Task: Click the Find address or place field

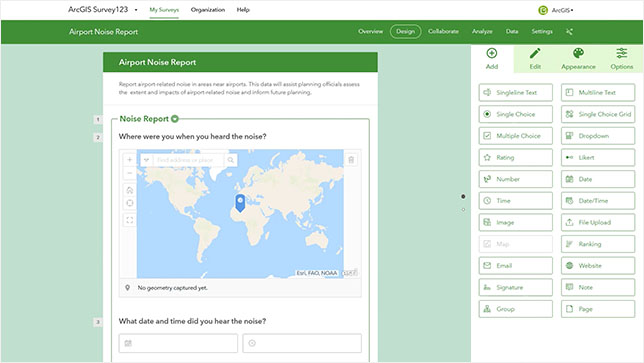Action: (x=189, y=160)
